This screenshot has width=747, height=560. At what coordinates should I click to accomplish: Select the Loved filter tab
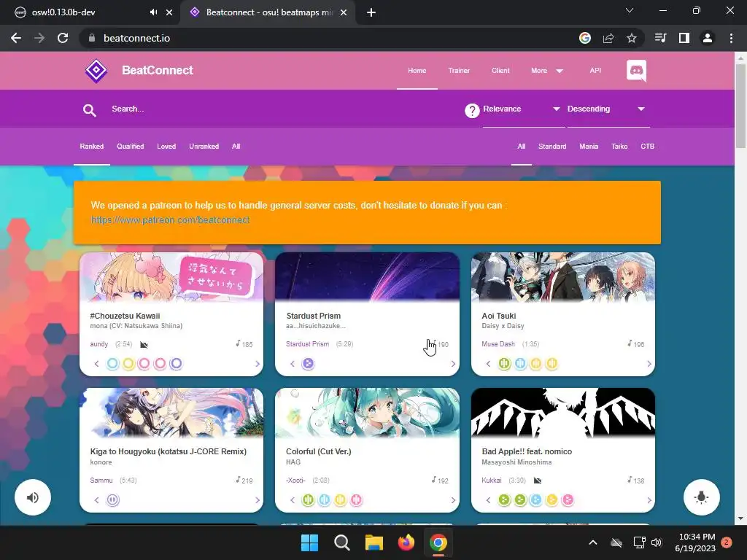pyautogui.click(x=166, y=146)
